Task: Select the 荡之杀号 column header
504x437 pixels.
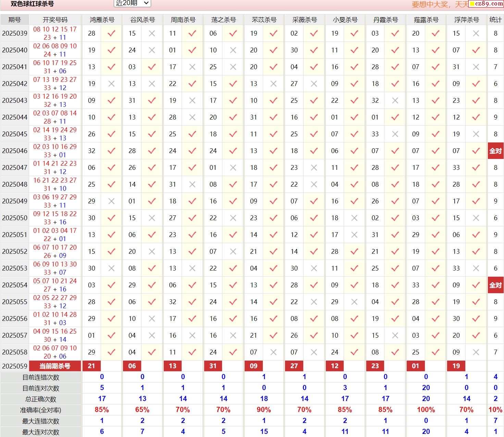Action: (223, 20)
